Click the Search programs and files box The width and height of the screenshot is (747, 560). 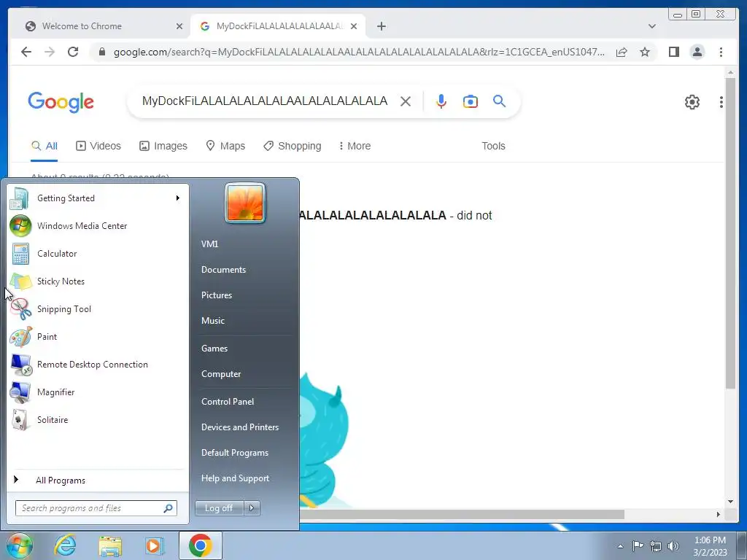click(96, 508)
